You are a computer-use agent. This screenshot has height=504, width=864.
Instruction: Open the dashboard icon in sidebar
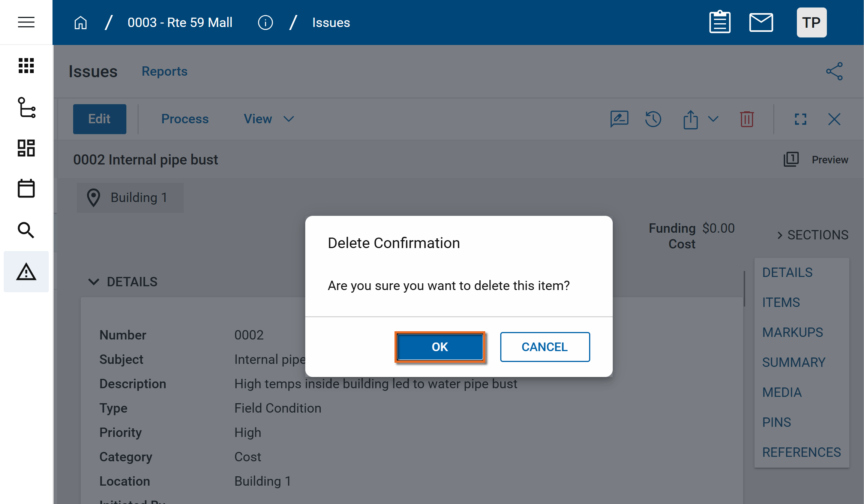click(26, 148)
